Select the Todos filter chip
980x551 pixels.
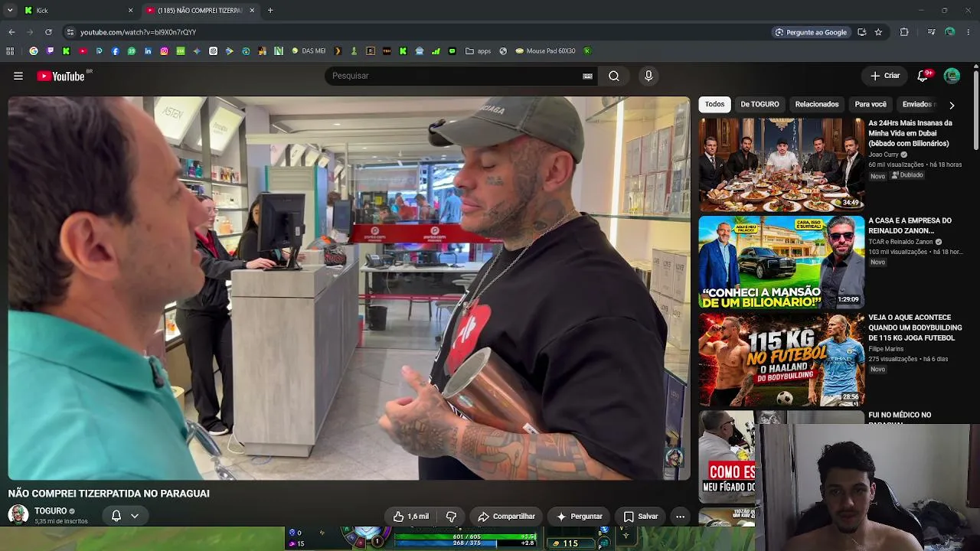714,105
